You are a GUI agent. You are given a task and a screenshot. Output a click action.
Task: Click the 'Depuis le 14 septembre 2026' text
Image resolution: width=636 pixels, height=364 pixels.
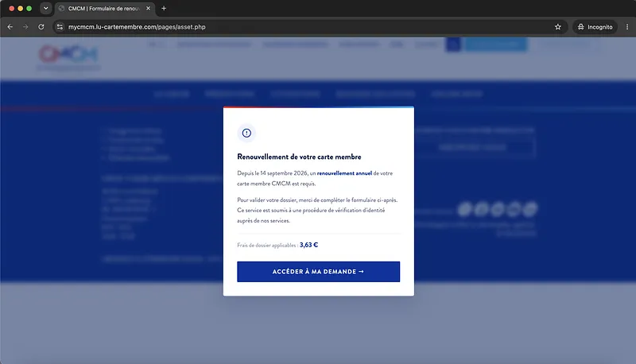tap(273, 173)
